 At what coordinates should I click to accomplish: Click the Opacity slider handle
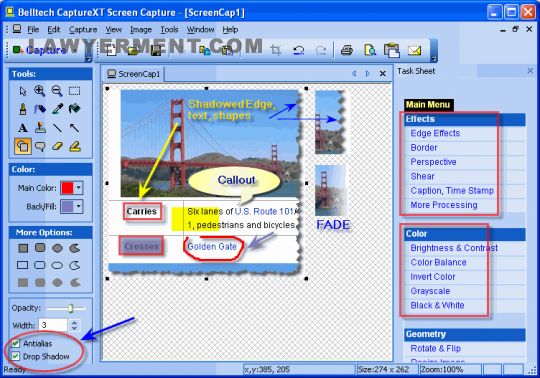coord(71,308)
